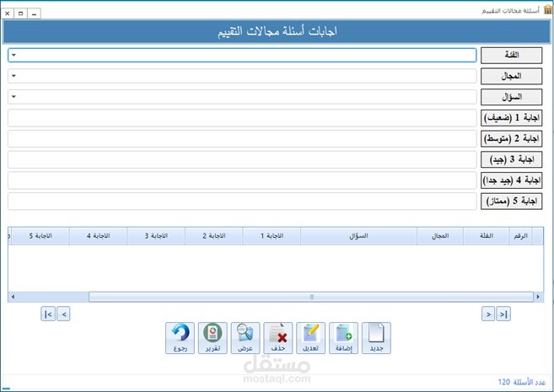Sort by the الاجابة 2 column header
Image resolution: width=554 pixels, height=392 pixels.
point(213,236)
